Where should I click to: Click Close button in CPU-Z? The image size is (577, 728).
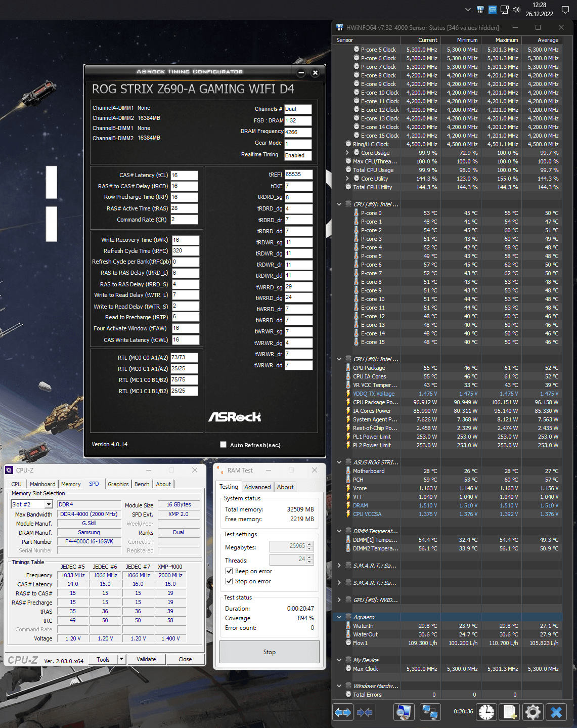pos(185,659)
